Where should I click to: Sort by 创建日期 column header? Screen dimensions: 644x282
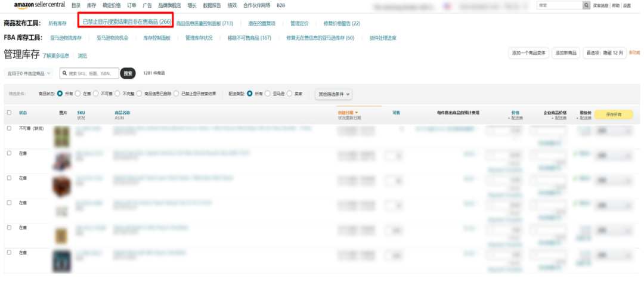[x=348, y=113]
